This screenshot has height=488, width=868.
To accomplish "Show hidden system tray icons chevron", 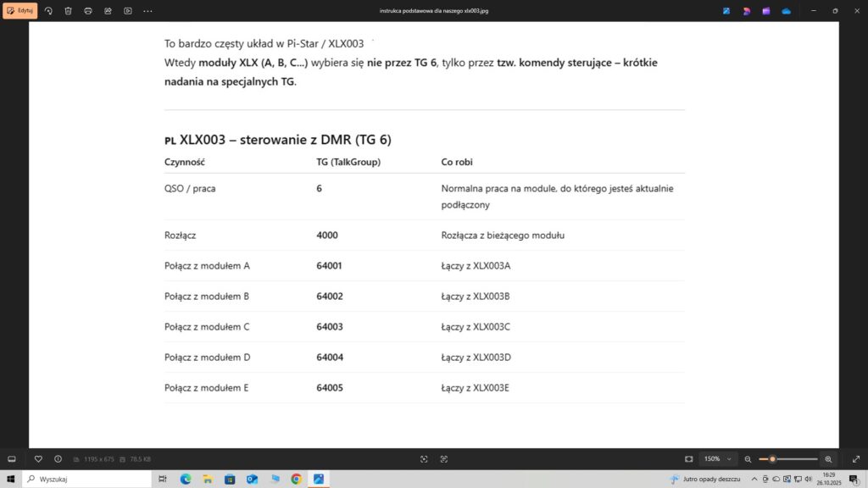I will (754, 479).
